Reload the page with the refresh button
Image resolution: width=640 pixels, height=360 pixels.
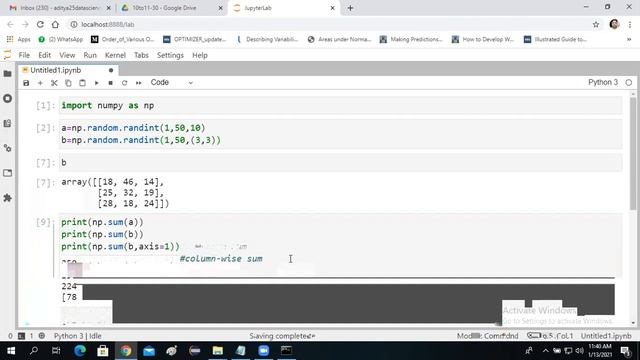[x=40, y=24]
